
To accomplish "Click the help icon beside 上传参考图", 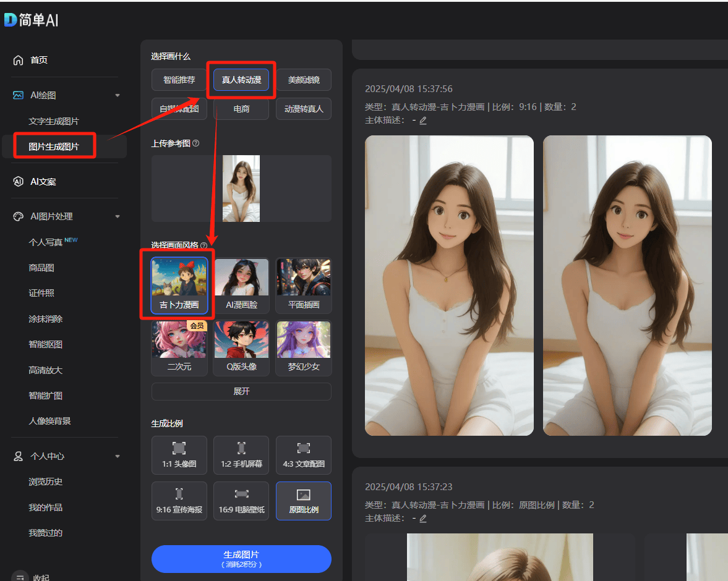I will click(196, 143).
